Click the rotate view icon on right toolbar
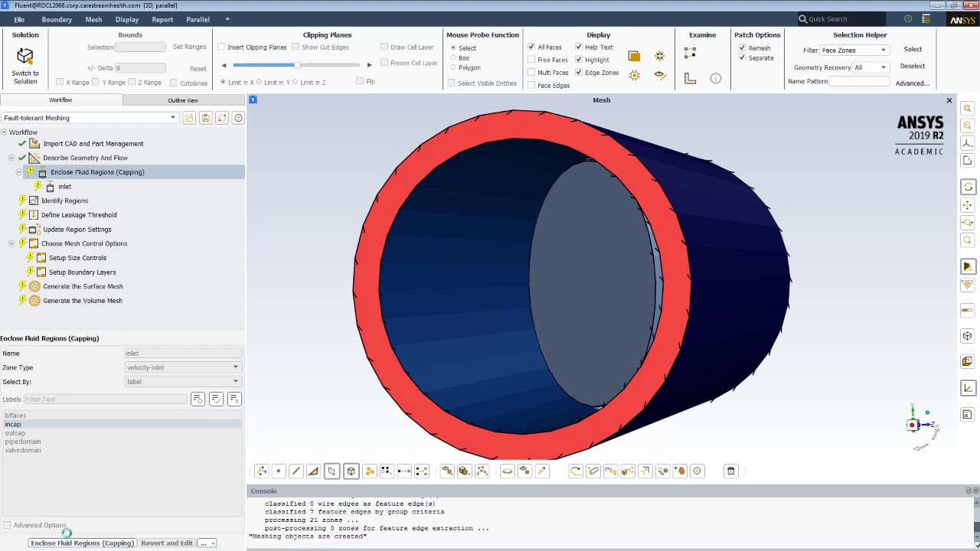This screenshot has height=551, width=980. [968, 187]
